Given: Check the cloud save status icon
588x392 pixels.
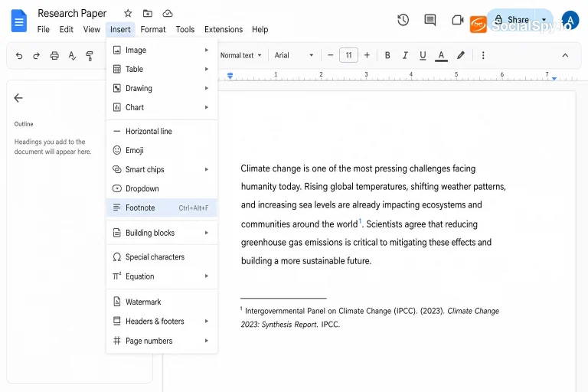Looking at the screenshot, I should 167,14.
